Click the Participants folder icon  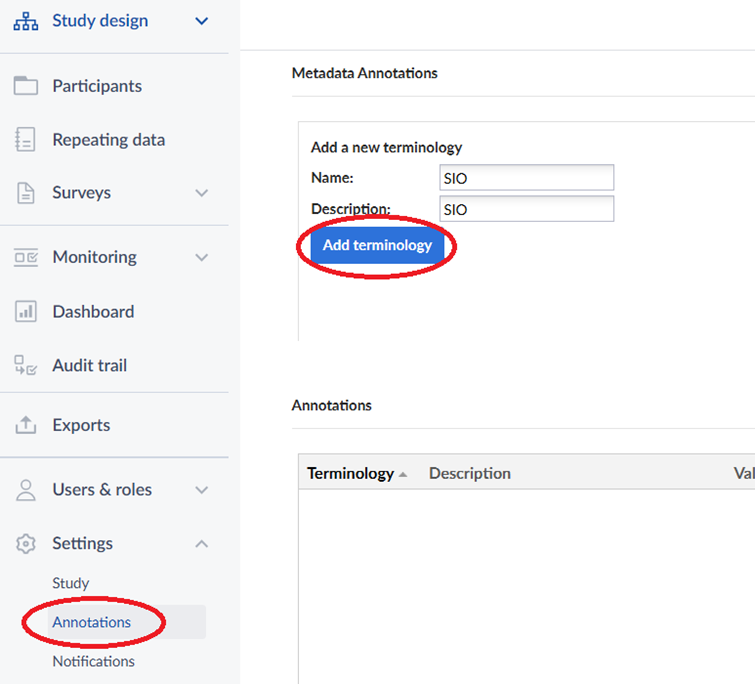(26, 86)
